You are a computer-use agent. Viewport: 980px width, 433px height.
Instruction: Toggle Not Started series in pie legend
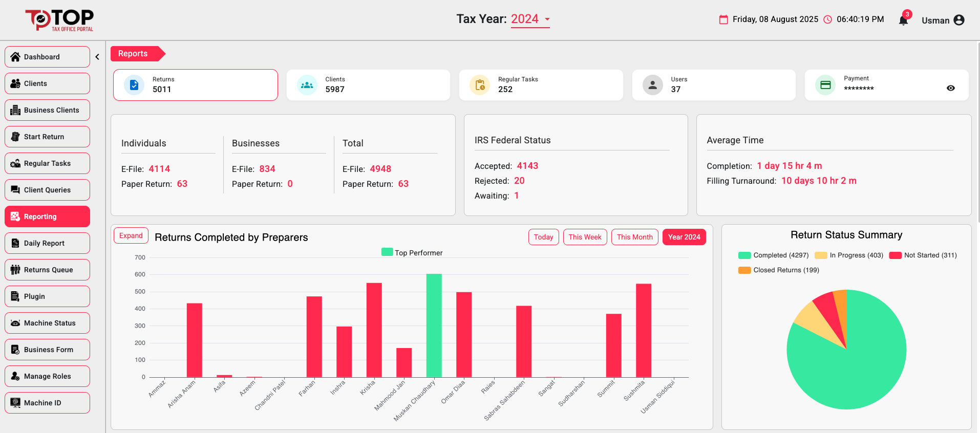(x=923, y=255)
